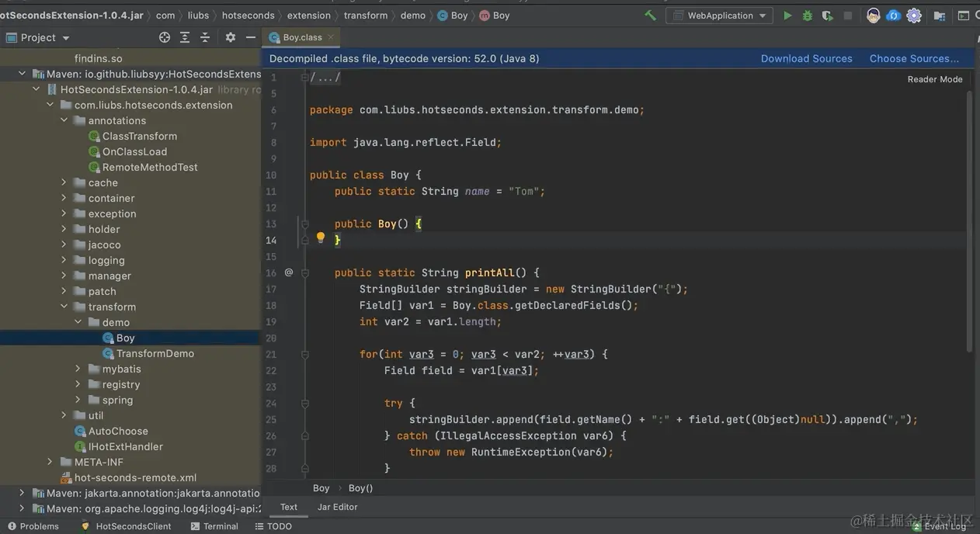Start debugging with the bug icon
980x534 pixels.
(x=806, y=15)
